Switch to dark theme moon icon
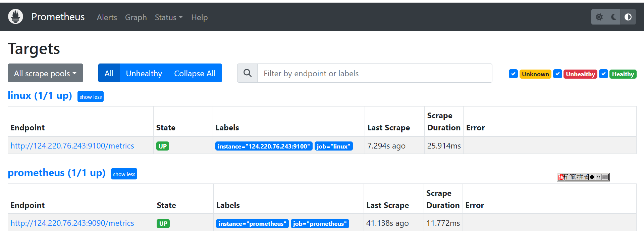This screenshot has height=251, width=644. coord(613,17)
